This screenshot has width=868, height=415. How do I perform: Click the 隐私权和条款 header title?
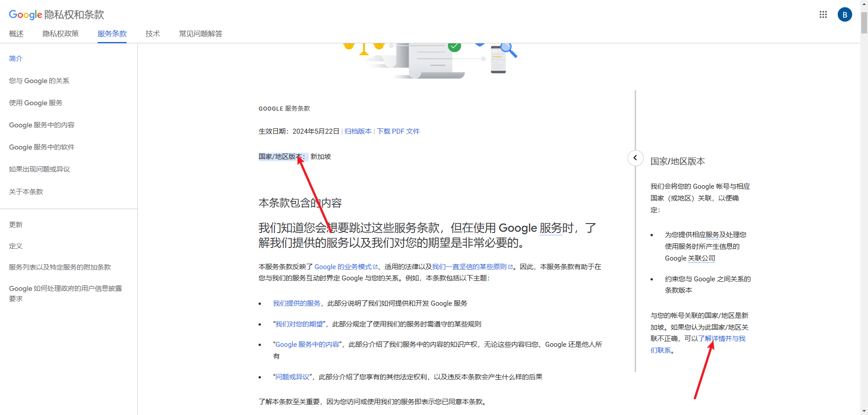pyautogui.click(x=74, y=15)
